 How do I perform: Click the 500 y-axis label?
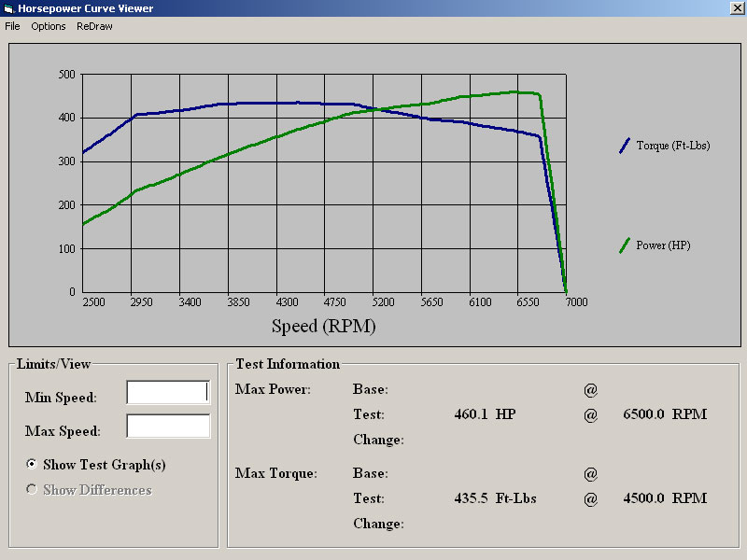point(66,75)
